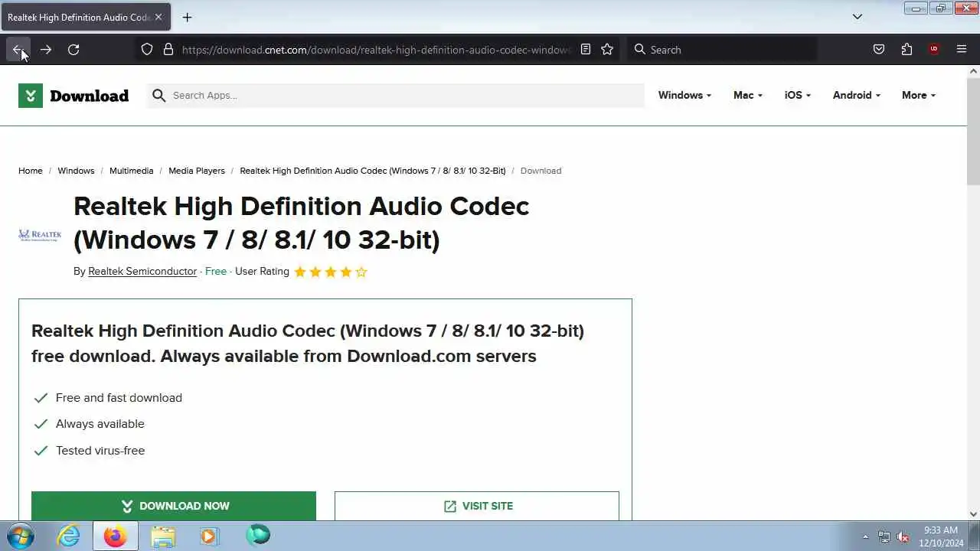Expand the Mac menu
The width and height of the screenshot is (980, 551).
748,95
